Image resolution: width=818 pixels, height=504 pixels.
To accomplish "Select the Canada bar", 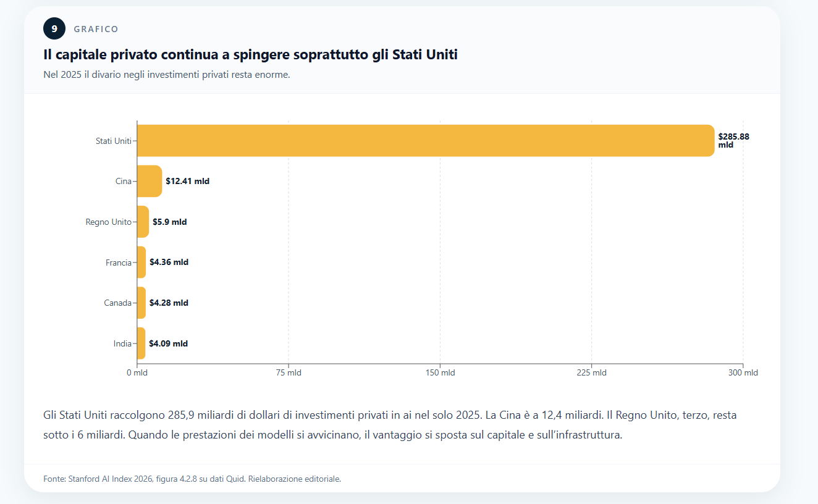I will coord(141,303).
